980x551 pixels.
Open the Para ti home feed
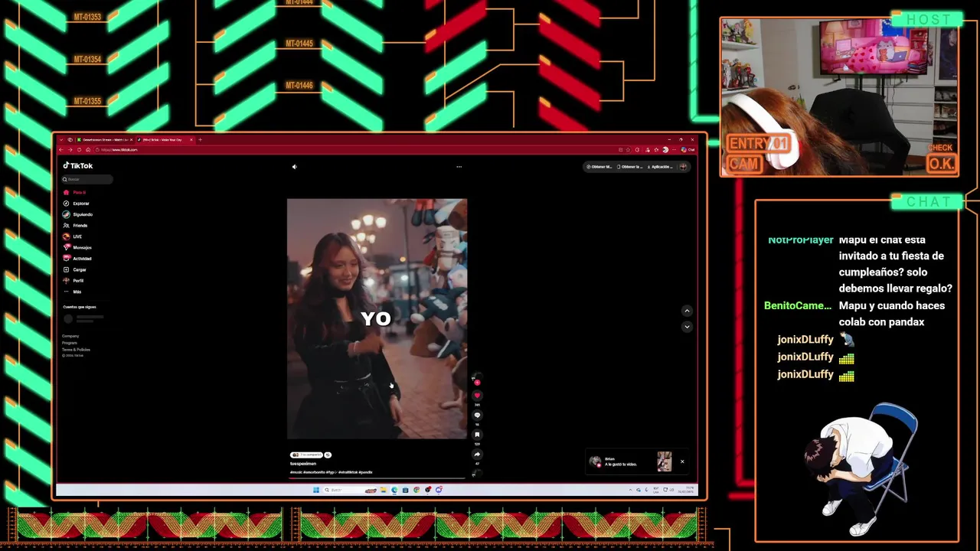tap(74, 193)
